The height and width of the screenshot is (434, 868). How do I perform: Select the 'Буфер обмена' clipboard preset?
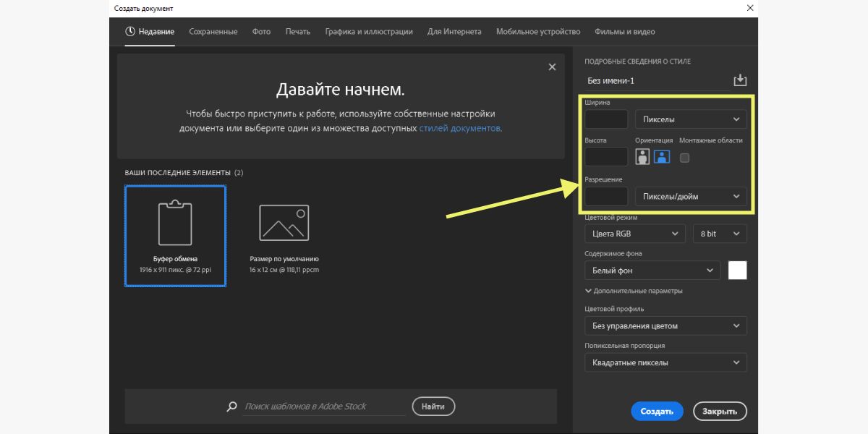coord(175,236)
